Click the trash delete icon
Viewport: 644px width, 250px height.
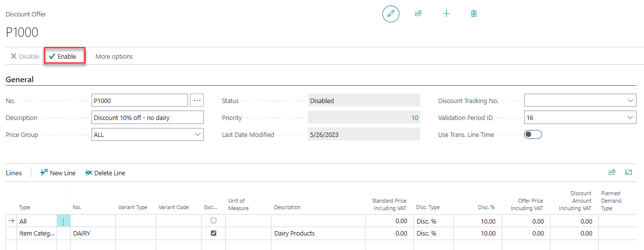pos(474,14)
